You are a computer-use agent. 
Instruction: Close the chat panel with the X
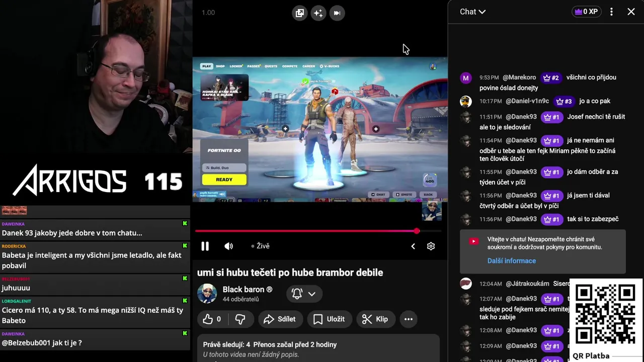point(631,12)
